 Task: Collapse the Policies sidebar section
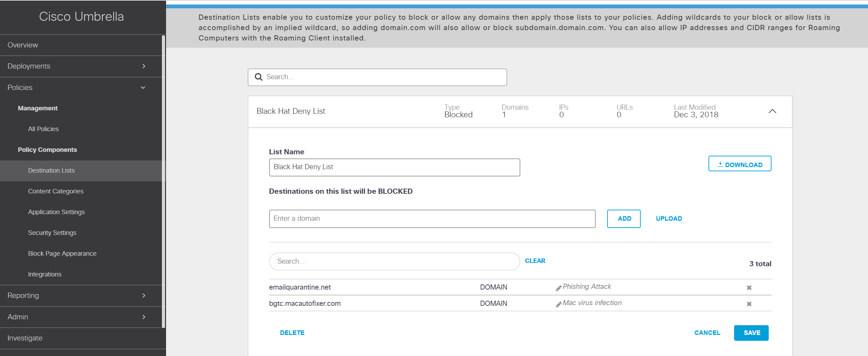pyautogui.click(x=143, y=88)
